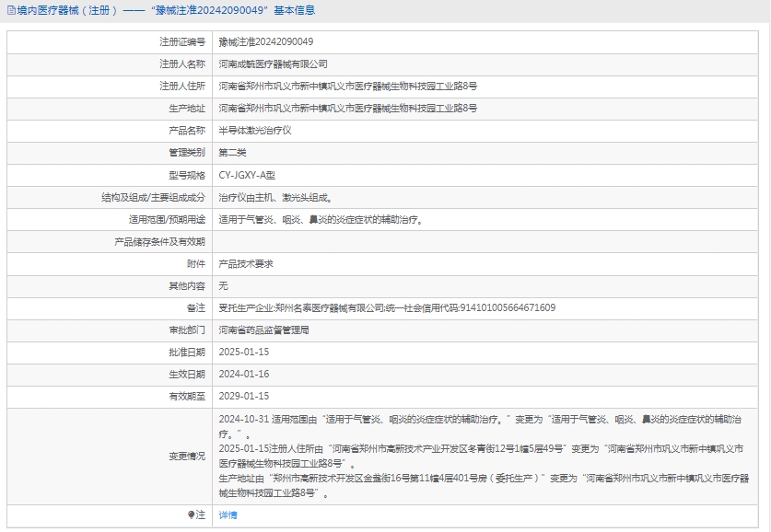Click product name 半导体激光治疗仪
This screenshot has height=532, width=771.
coord(254,131)
